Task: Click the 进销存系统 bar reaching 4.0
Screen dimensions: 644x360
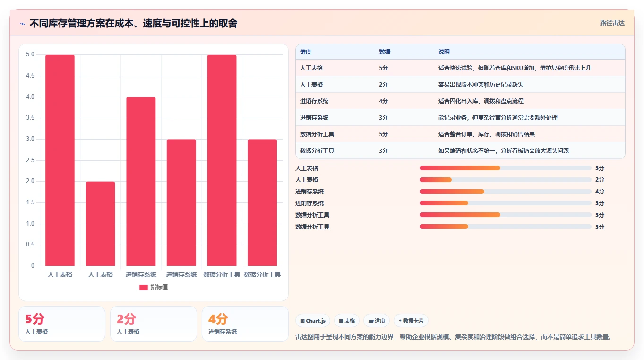Action: (x=141, y=182)
